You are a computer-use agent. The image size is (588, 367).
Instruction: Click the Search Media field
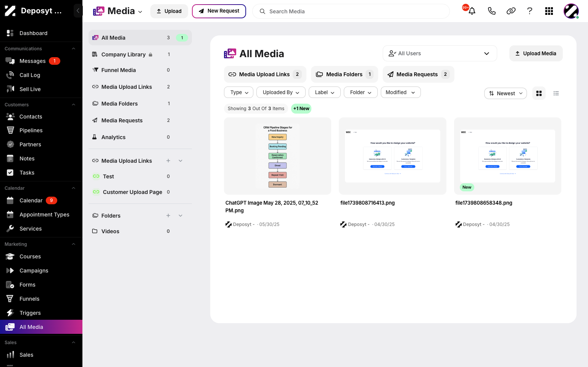pyautogui.click(x=351, y=11)
